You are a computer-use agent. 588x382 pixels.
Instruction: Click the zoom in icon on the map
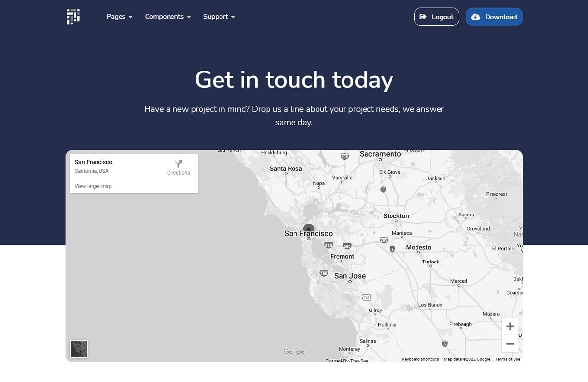pos(510,326)
